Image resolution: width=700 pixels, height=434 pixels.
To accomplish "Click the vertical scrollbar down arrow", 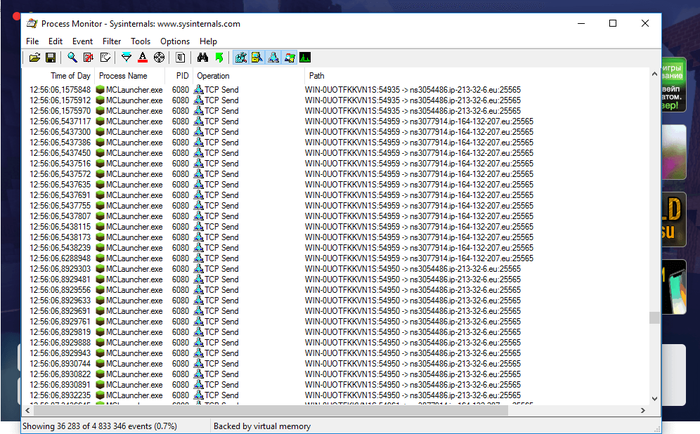I will [654, 399].
